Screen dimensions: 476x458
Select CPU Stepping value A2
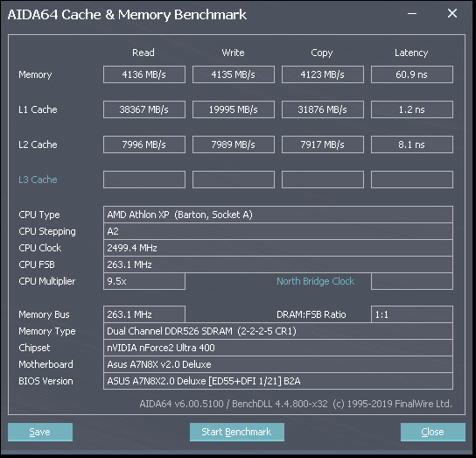tap(278, 231)
